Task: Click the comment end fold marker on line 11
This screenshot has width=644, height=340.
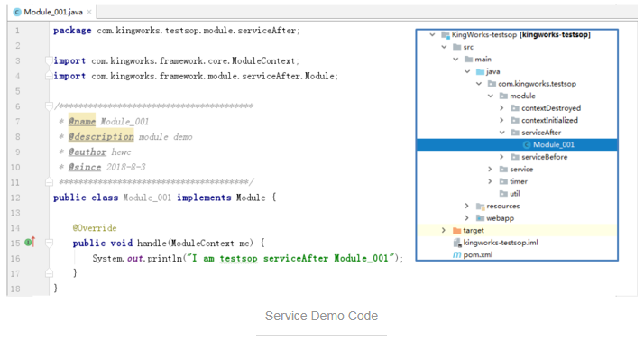Action: click(49, 181)
